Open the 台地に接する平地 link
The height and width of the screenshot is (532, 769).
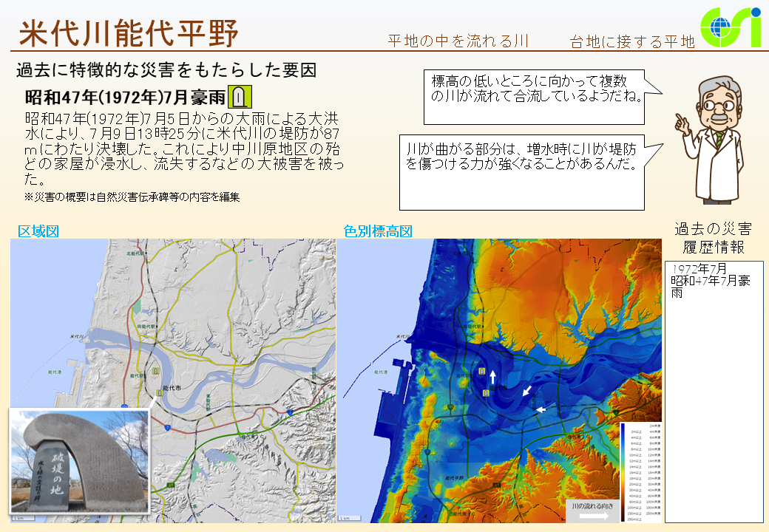point(632,42)
